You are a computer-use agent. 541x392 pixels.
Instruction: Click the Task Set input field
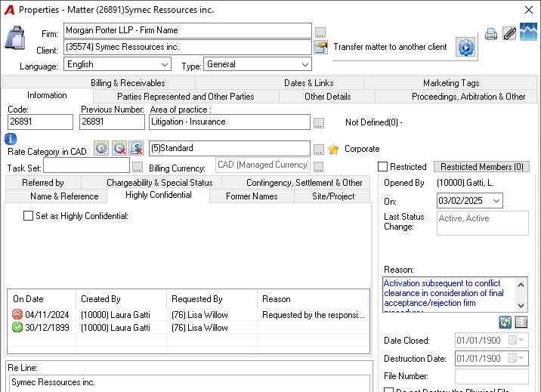(87, 165)
